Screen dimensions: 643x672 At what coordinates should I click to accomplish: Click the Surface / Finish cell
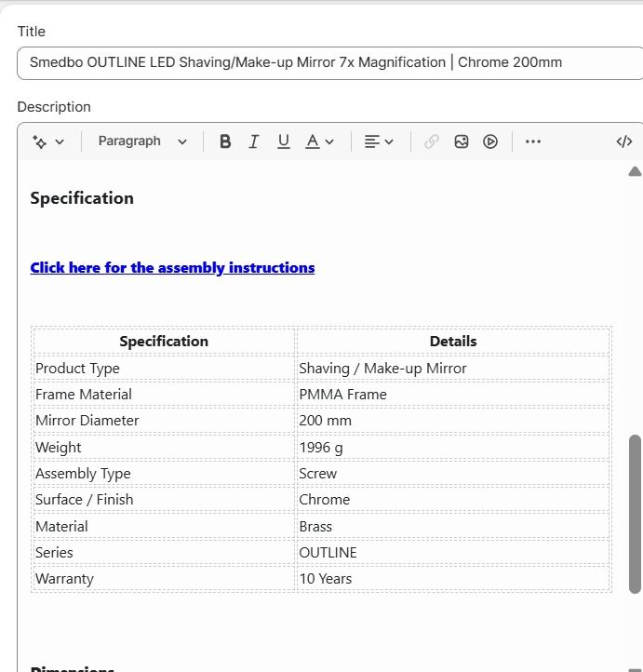[164, 500]
